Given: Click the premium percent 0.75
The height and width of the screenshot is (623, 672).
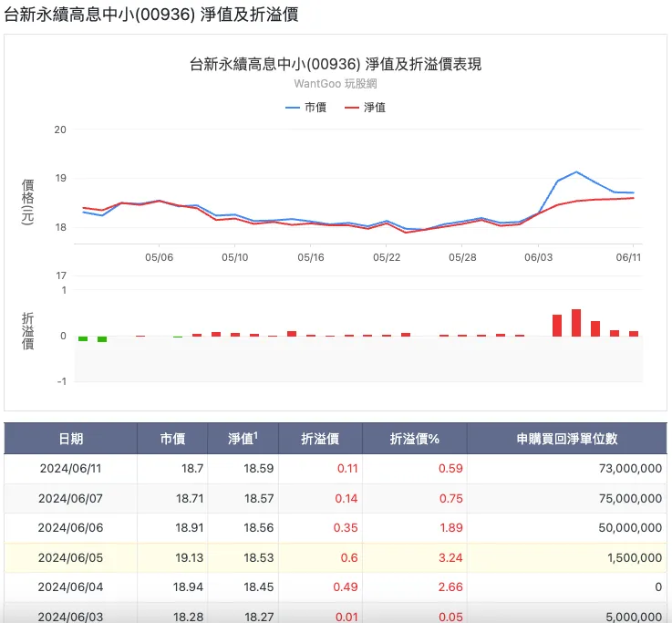Looking at the screenshot, I should (x=450, y=498).
